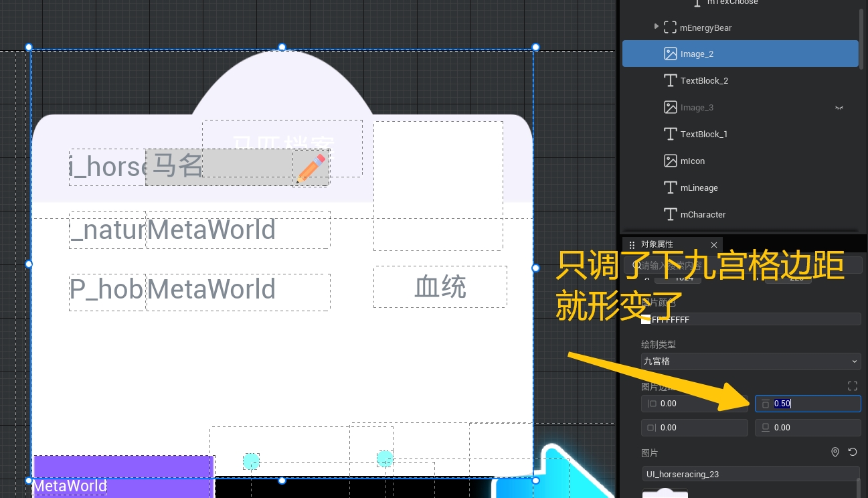Click the left-middle selection handle
The height and width of the screenshot is (498, 868).
pos(29,264)
